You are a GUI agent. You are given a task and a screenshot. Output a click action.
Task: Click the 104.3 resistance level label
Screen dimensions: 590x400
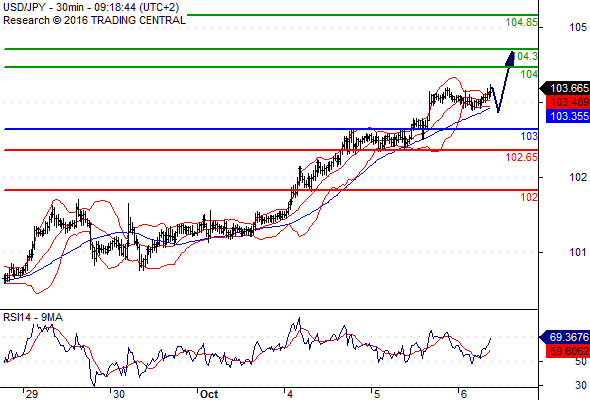[x=526, y=56]
